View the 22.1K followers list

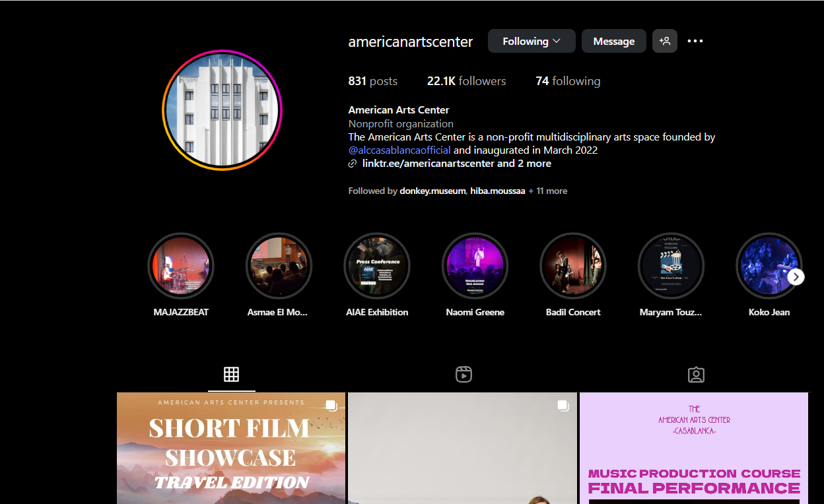(466, 81)
